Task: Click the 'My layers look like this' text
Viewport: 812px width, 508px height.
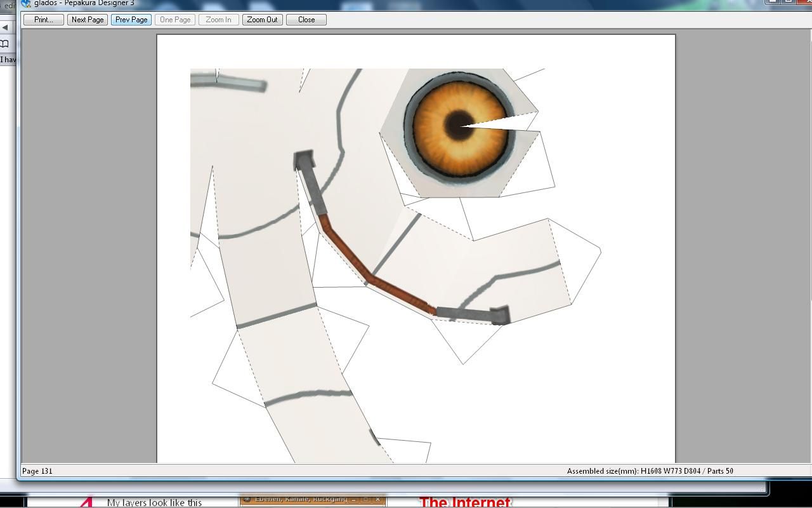Action: (x=154, y=502)
